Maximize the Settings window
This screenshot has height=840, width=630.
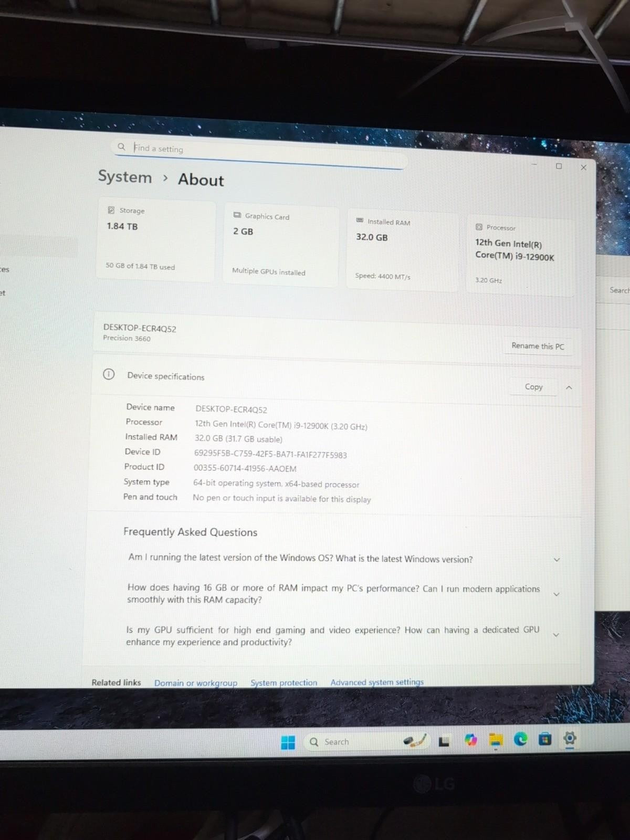[x=559, y=166]
